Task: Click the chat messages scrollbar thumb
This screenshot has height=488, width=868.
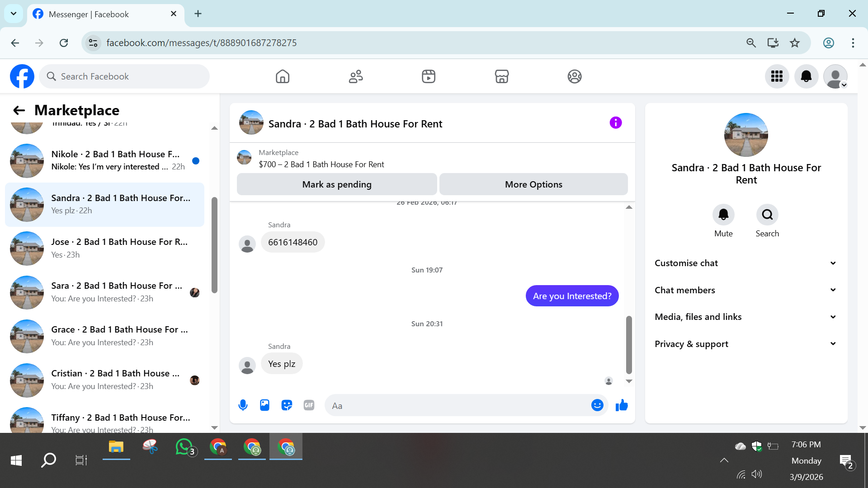Action: click(x=629, y=344)
